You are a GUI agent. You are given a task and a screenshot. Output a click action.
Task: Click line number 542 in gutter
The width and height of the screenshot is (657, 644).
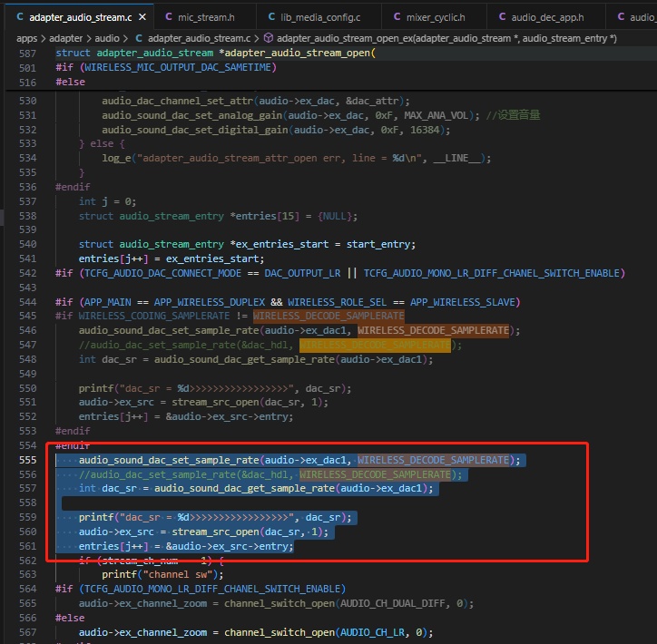(27, 273)
